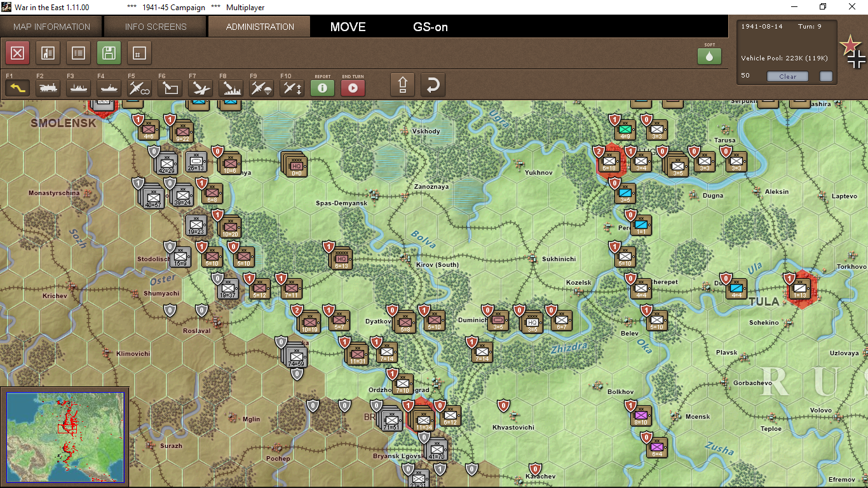This screenshot has width=868, height=488.
Task: Select the unit 6=18 on red hex
Action: [609, 163]
